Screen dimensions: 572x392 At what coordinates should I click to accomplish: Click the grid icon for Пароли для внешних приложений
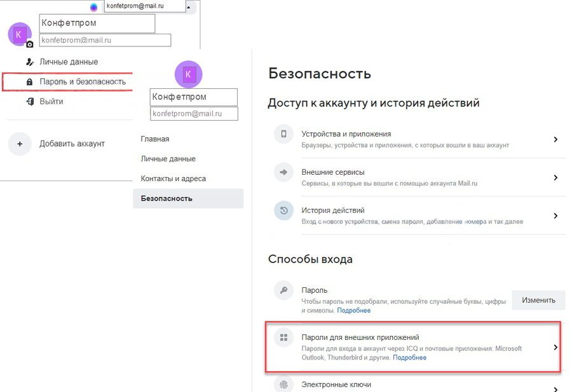click(x=283, y=338)
